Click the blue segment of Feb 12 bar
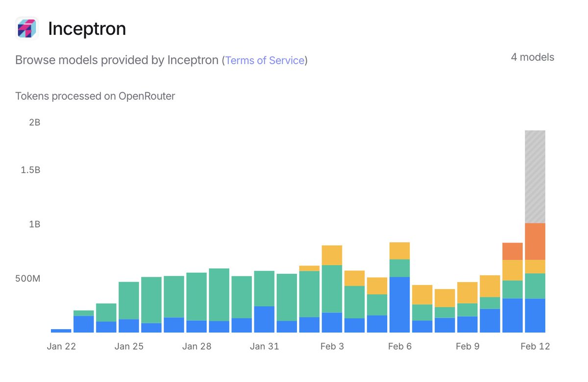This screenshot has width=588, height=382. pyautogui.click(x=535, y=315)
